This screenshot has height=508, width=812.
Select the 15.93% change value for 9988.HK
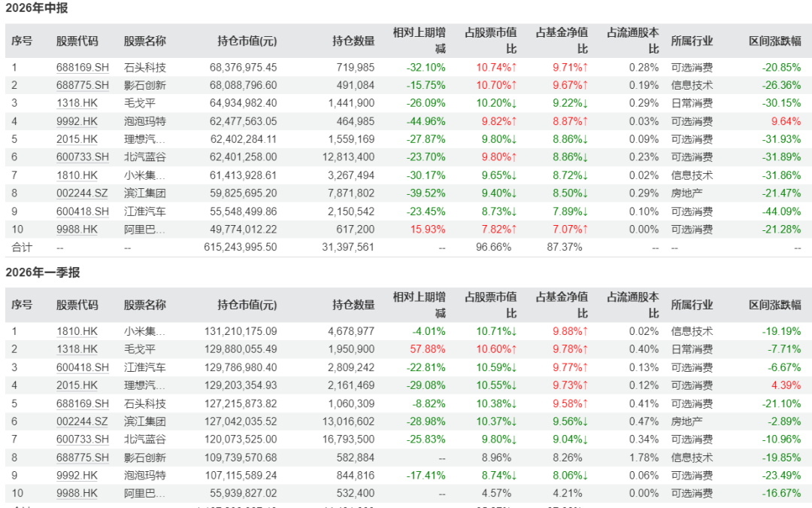tap(428, 229)
